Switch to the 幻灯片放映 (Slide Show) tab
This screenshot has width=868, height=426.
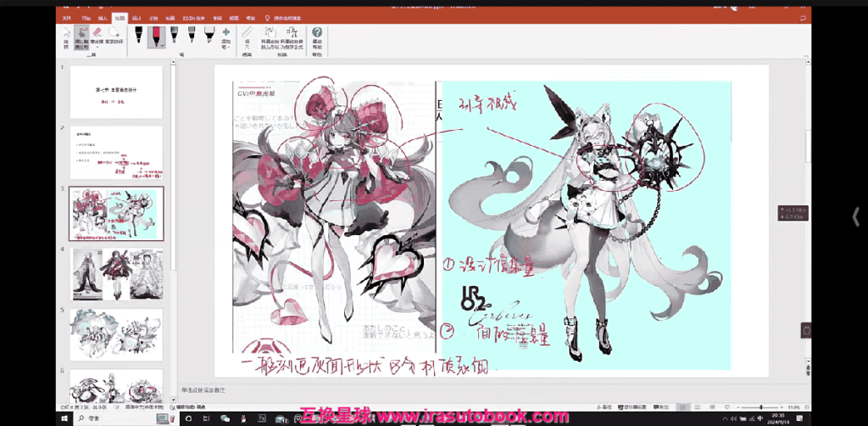tap(192, 19)
